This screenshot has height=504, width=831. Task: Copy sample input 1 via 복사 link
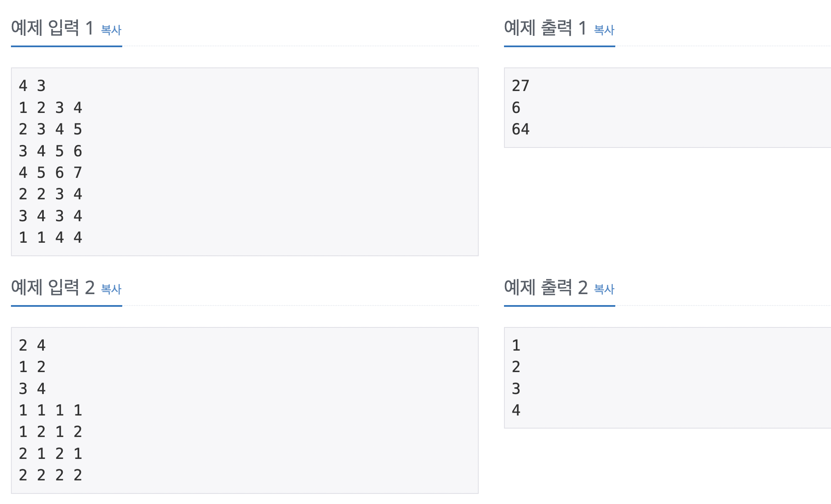[x=111, y=30]
